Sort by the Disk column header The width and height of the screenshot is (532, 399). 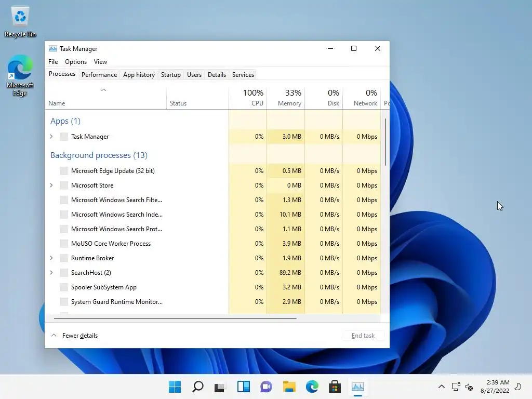click(x=324, y=98)
